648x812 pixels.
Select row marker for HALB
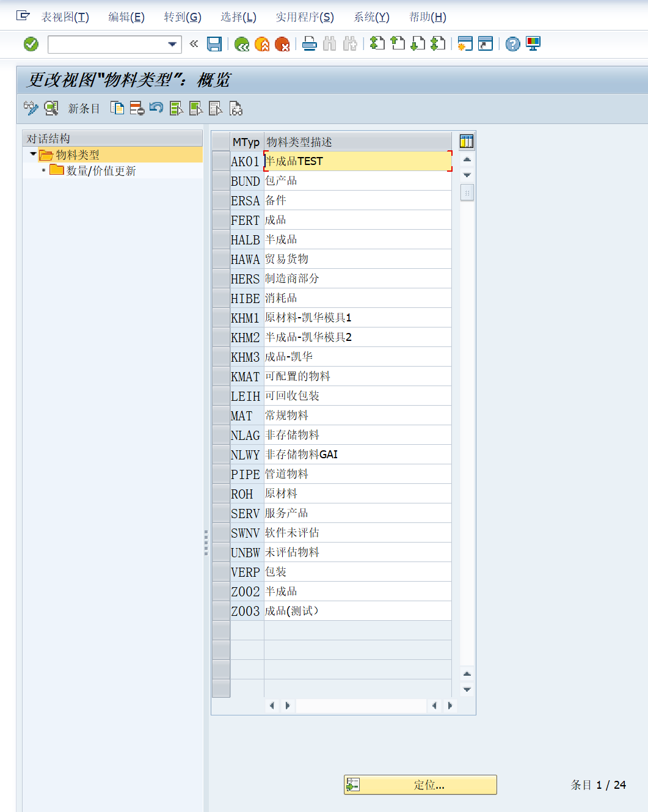point(220,240)
